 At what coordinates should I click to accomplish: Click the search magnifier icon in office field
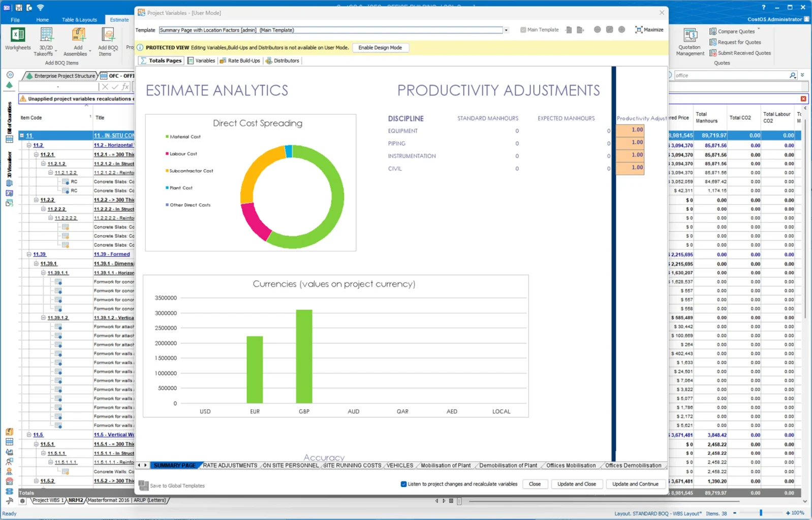coord(793,75)
